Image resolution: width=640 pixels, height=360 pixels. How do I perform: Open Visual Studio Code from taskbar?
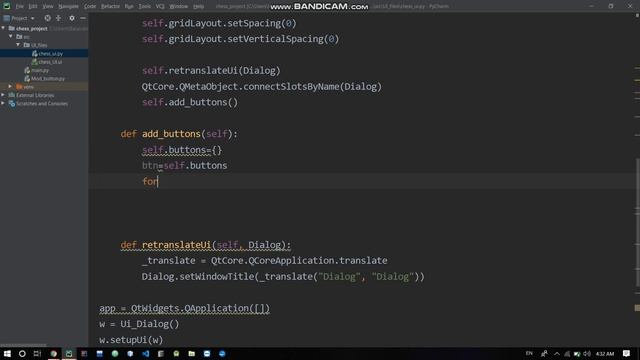[x=146, y=354]
